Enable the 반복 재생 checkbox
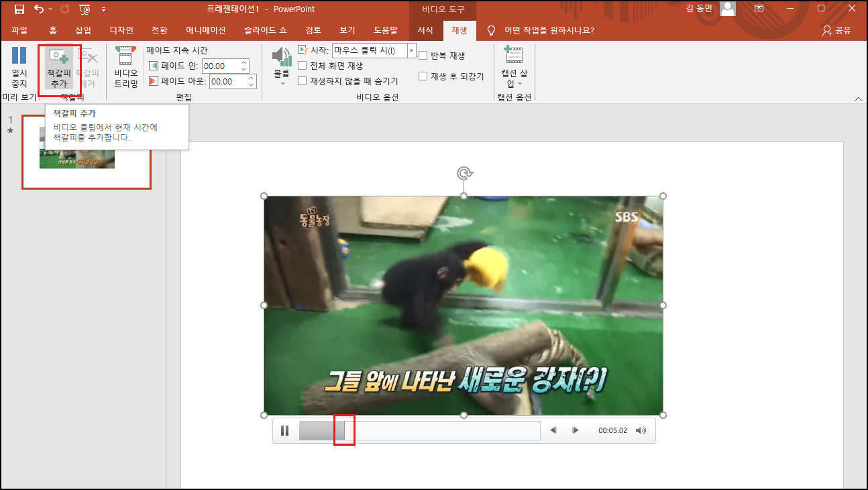Screen dimensions: 868x490 423,56
